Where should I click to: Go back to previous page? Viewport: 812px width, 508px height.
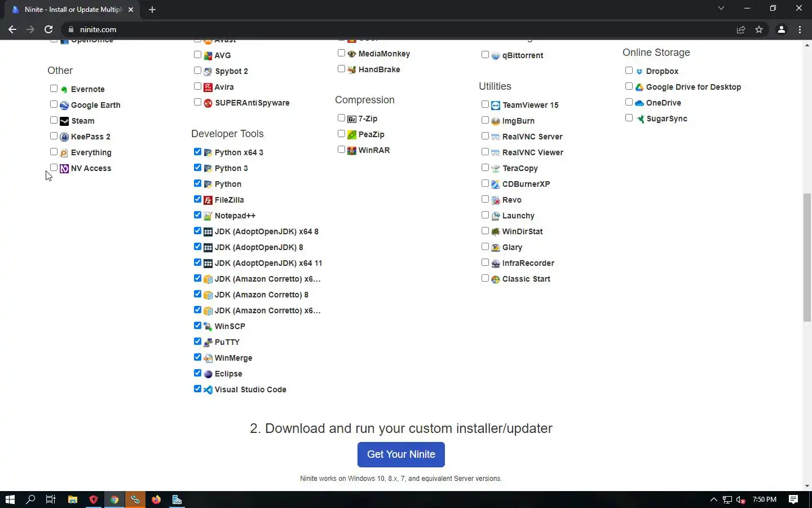coord(12,29)
